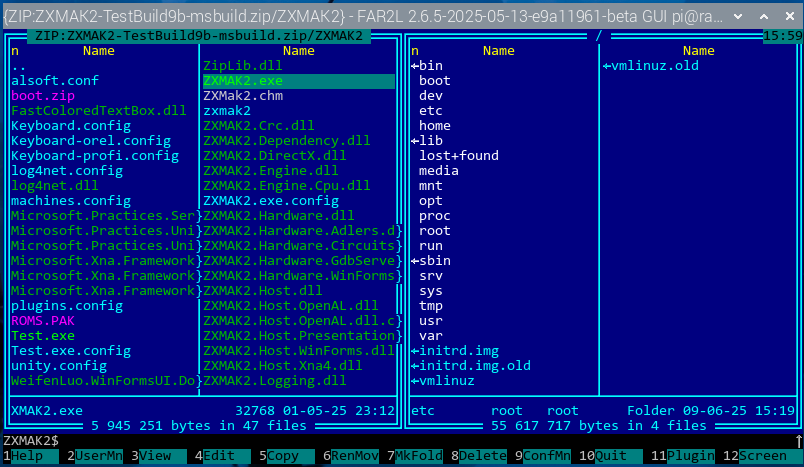Viewport: 804px width, 467px height.
Task: Select the lowercase zxmak2 file
Action: pyautogui.click(x=227, y=111)
